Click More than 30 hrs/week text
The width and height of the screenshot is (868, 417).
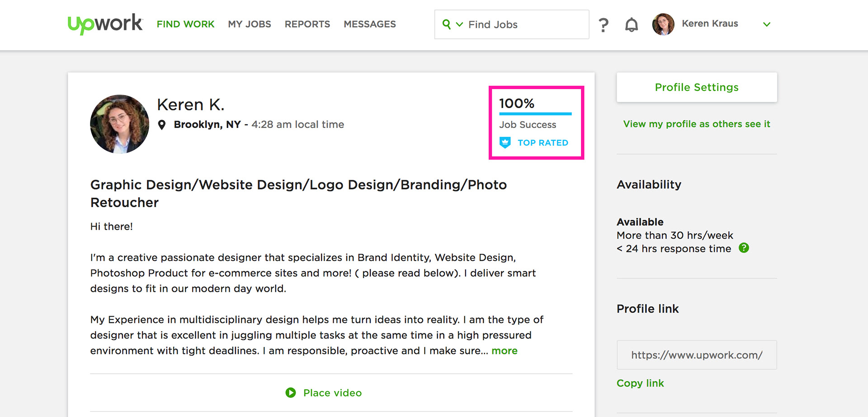tap(675, 235)
